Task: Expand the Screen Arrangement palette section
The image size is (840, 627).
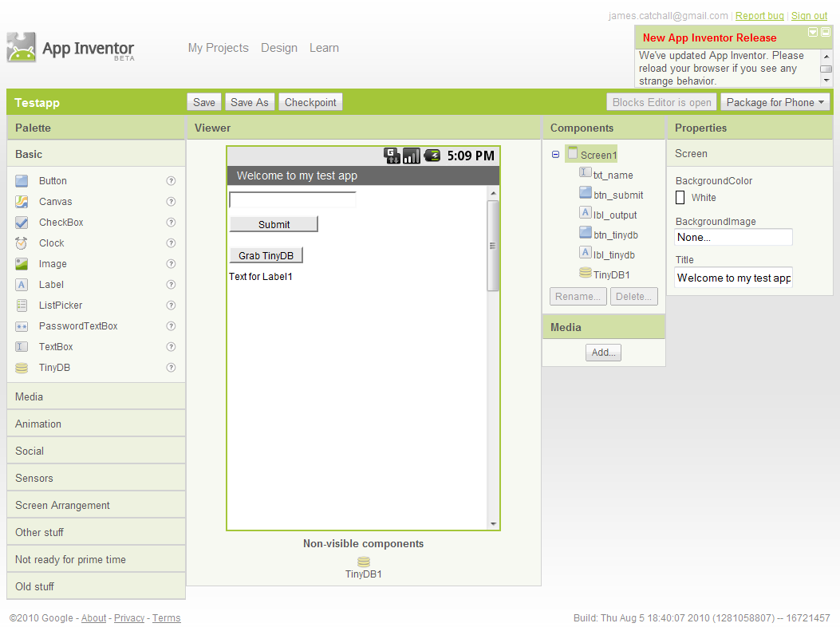Action: tap(62, 505)
